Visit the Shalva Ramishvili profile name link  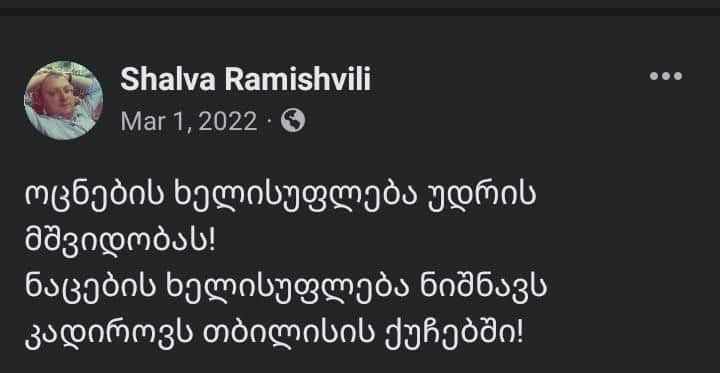click(x=245, y=80)
